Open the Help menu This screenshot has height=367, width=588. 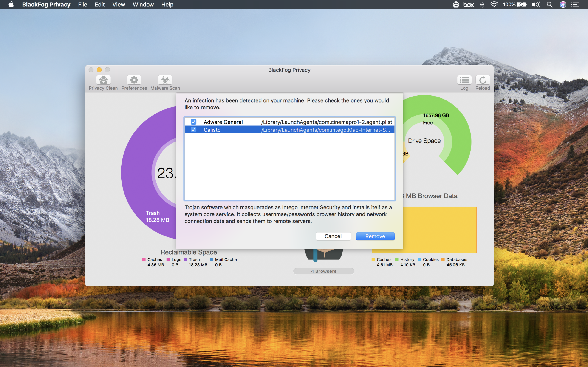[167, 5]
